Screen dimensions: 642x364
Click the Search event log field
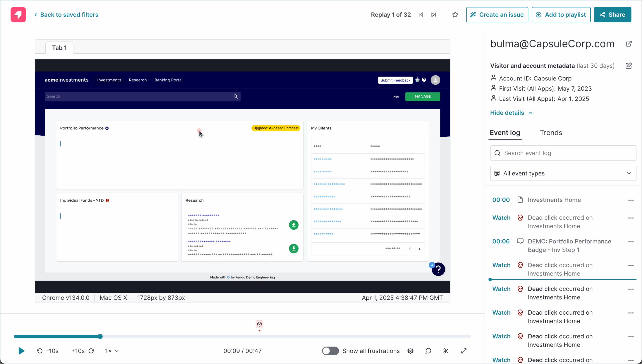click(563, 153)
